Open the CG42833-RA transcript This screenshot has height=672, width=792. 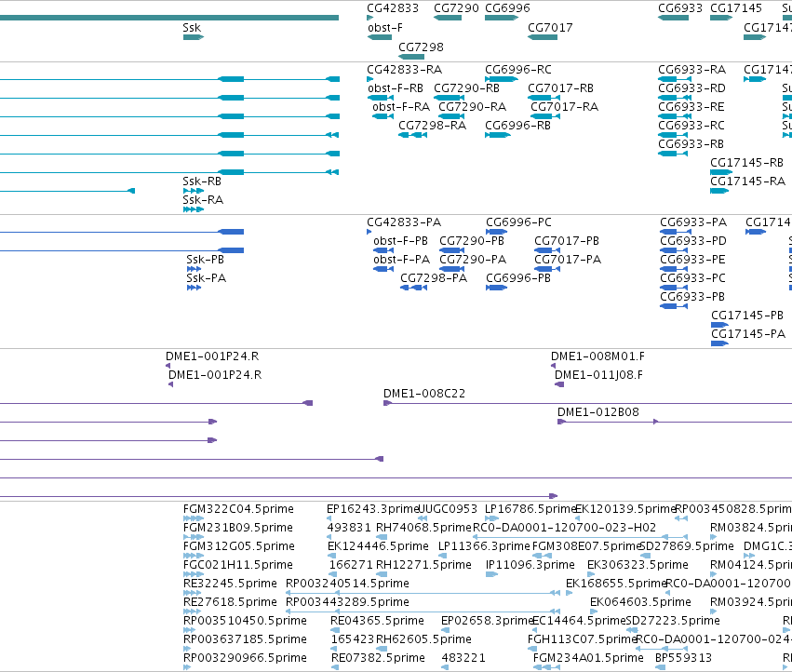pyautogui.click(x=404, y=69)
